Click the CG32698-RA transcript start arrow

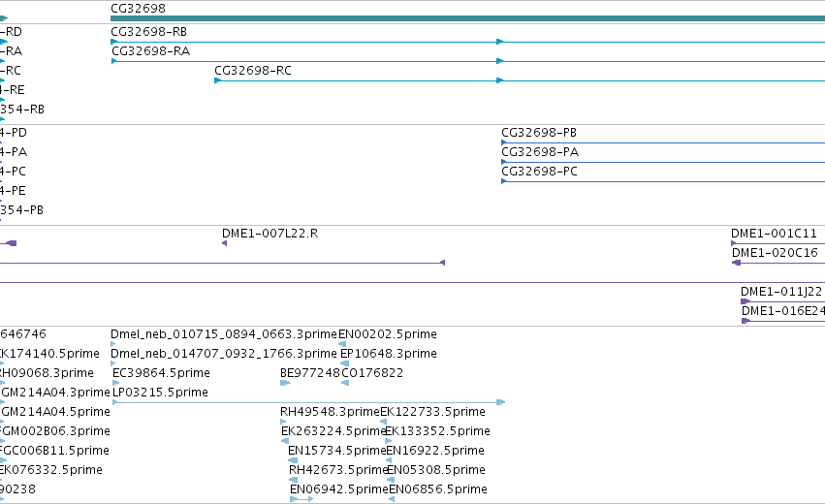(113, 61)
